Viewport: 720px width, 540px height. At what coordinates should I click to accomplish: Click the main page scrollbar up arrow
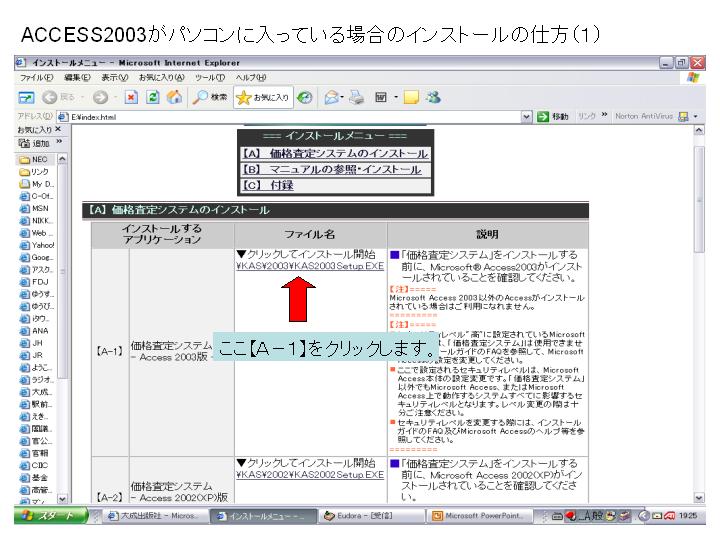699,130
